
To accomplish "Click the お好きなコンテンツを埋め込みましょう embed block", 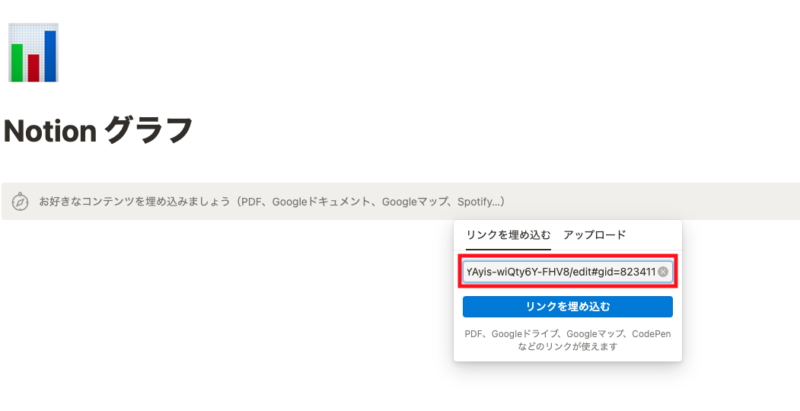I will [x=401, y=201].
